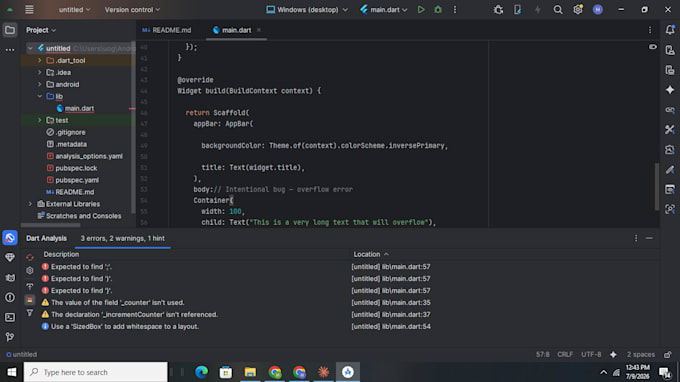Open the Git tool window icon
Image resolution: width=680 pixels, height=382 pixels.
10,337
